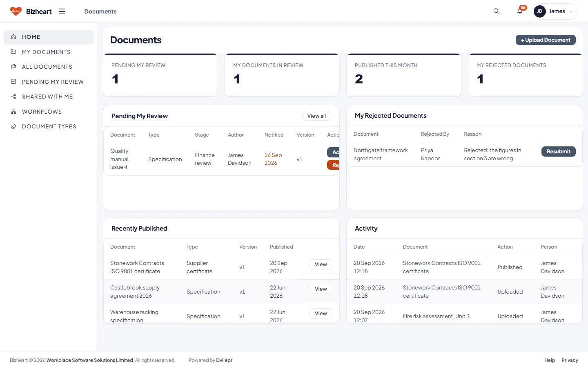
Task: Open All Documents in the sidebar
Action: tap(49, 67)
